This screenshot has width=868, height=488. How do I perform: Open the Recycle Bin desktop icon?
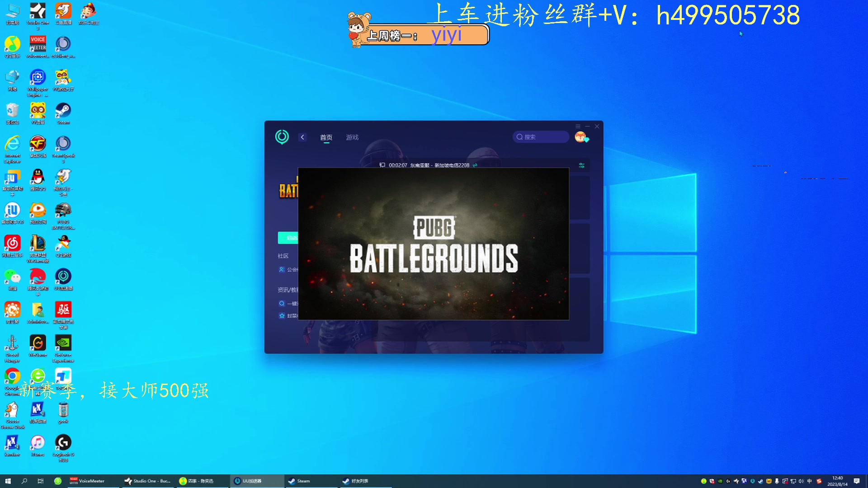(12, 113)
